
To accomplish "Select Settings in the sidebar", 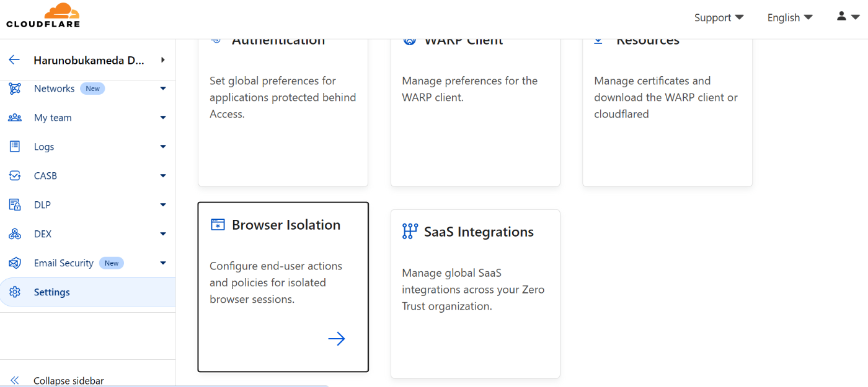I will point(51,292).
